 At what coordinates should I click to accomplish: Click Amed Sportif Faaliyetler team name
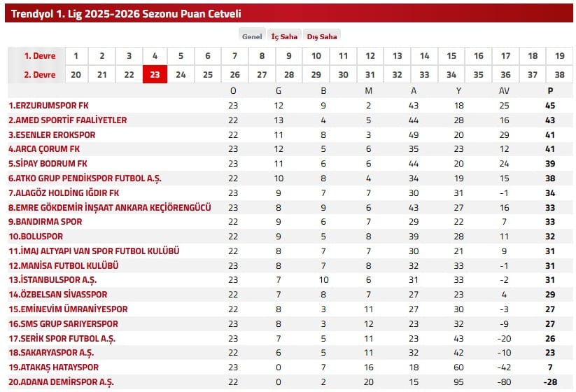pyautogui.click(x=67, y=120)
